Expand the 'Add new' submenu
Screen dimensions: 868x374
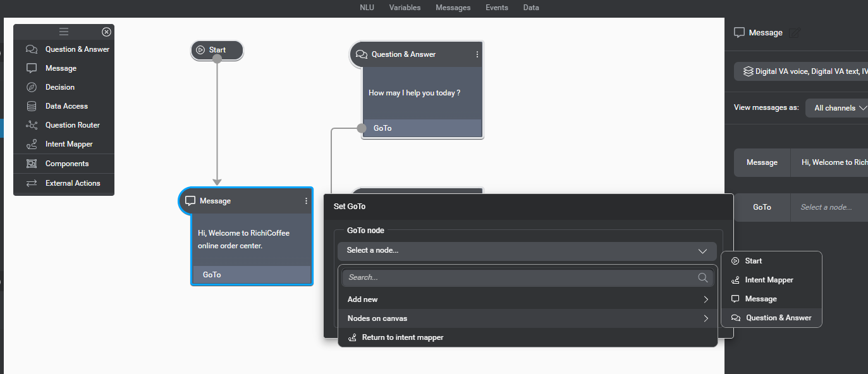pos(527,299)
